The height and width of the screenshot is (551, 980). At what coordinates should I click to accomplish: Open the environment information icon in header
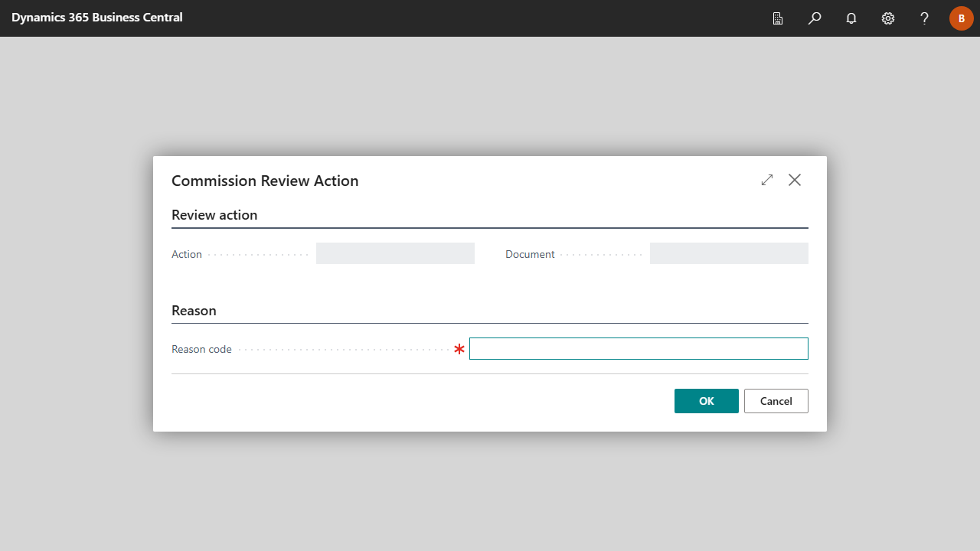[x=778, y=18]
